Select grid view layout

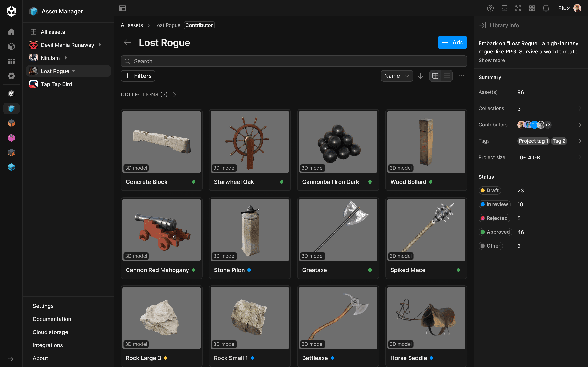tap(435, 76)
